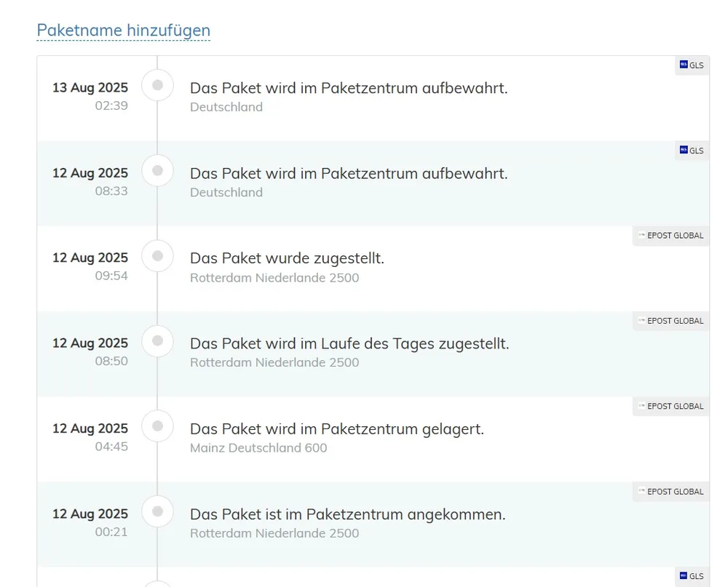
Task: Click the Paketname hinzufügen link
Action: pos(124,30)
